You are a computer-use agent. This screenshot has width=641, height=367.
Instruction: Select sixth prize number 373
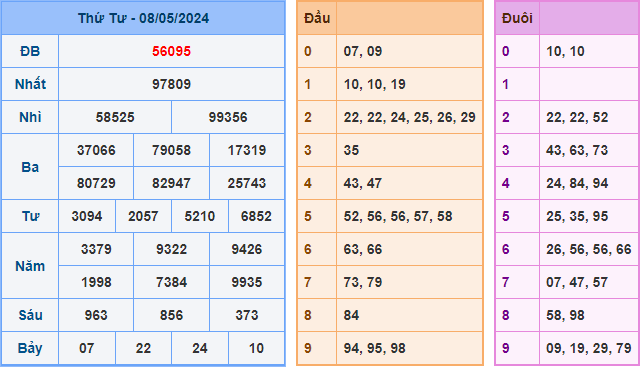[x=247, y=315]
